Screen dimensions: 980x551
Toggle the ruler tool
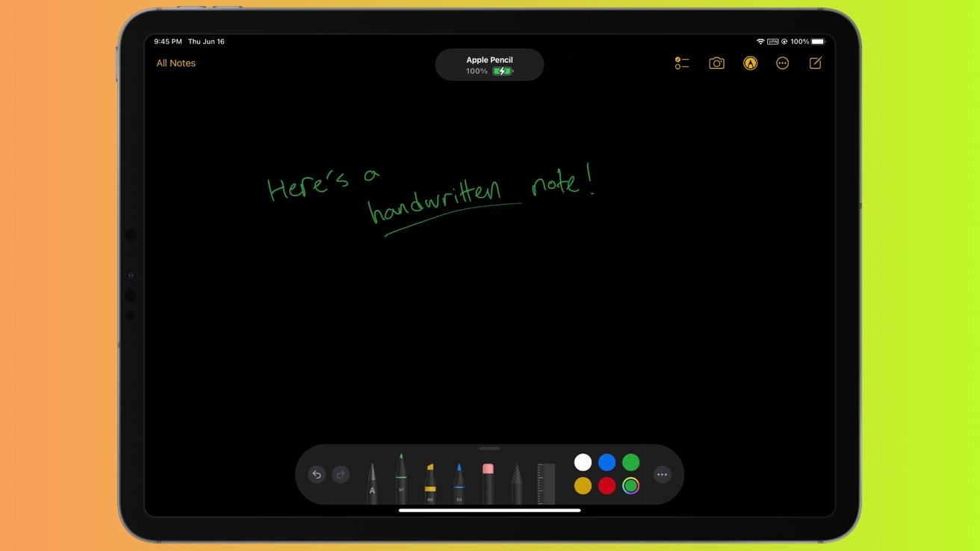(x=546, y=484)
